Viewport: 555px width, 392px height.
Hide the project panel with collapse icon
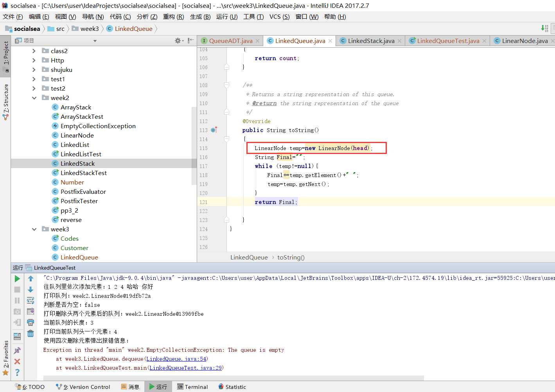190,41
